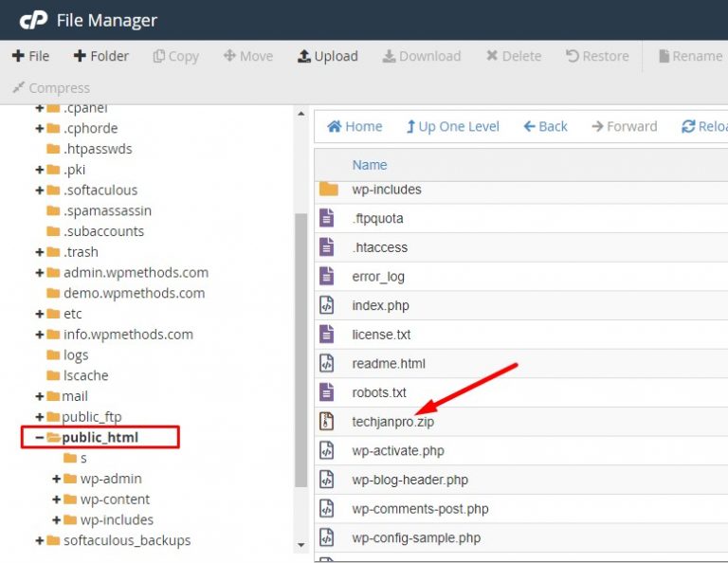This screenshot has width=728, height=563.
Task: Collapse the public_html tree folder
Action: click(40, 437)
